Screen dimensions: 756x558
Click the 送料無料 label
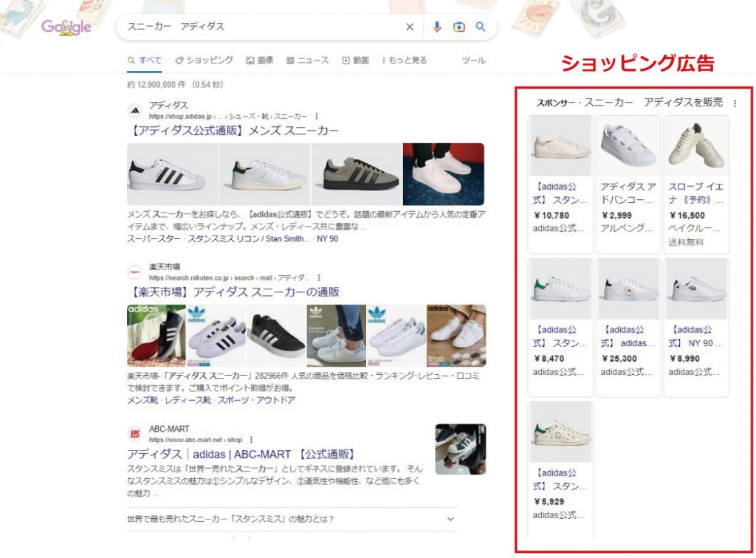(x=686, y=242)
